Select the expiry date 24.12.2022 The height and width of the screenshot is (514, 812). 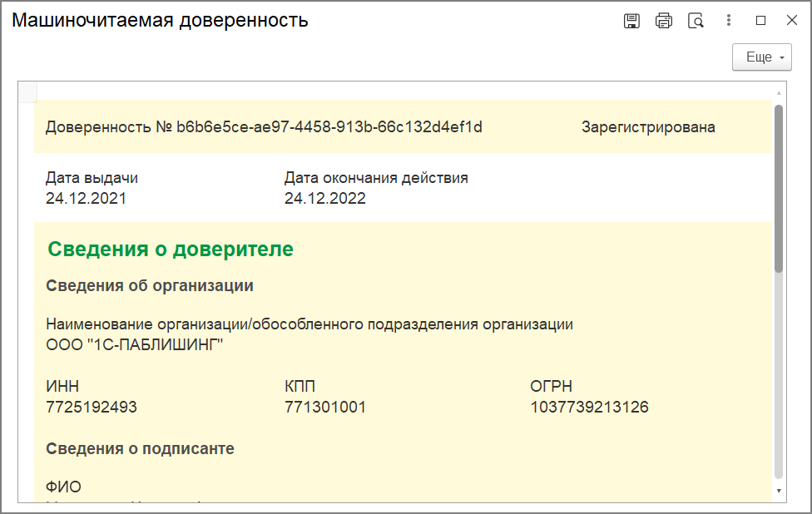point(325,199)
